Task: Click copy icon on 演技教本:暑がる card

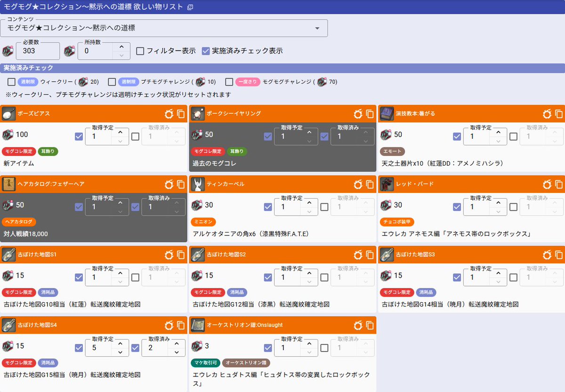Action: click(559, 114)
